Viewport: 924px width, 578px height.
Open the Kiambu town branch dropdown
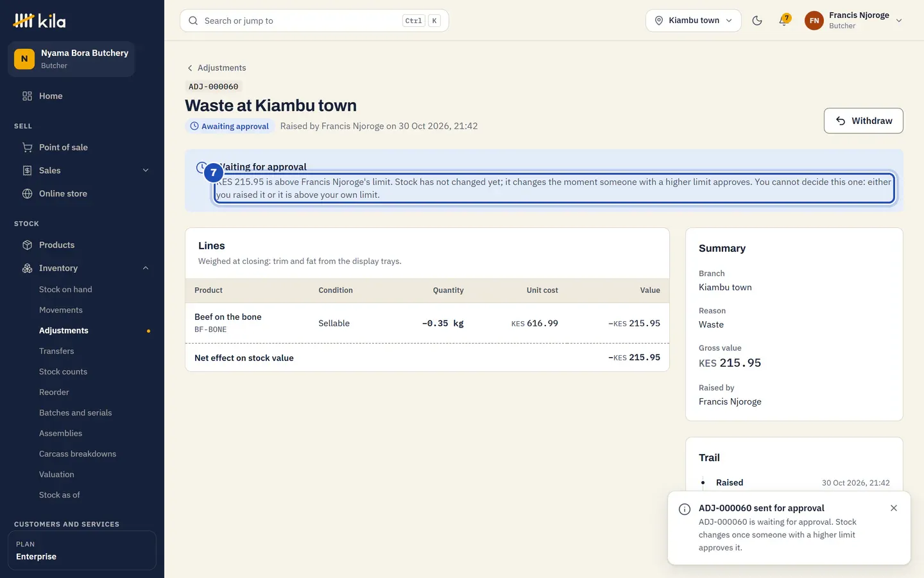[693, 21]
